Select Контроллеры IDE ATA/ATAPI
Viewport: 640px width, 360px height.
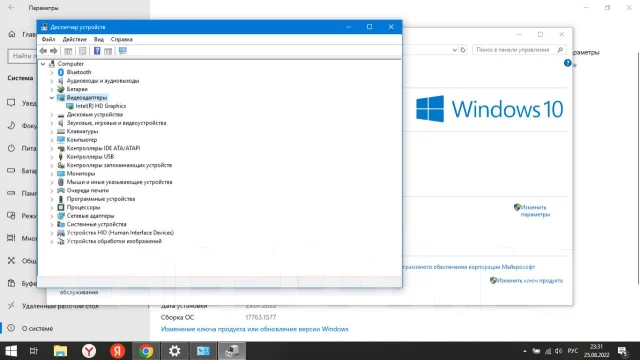(103, 148)
